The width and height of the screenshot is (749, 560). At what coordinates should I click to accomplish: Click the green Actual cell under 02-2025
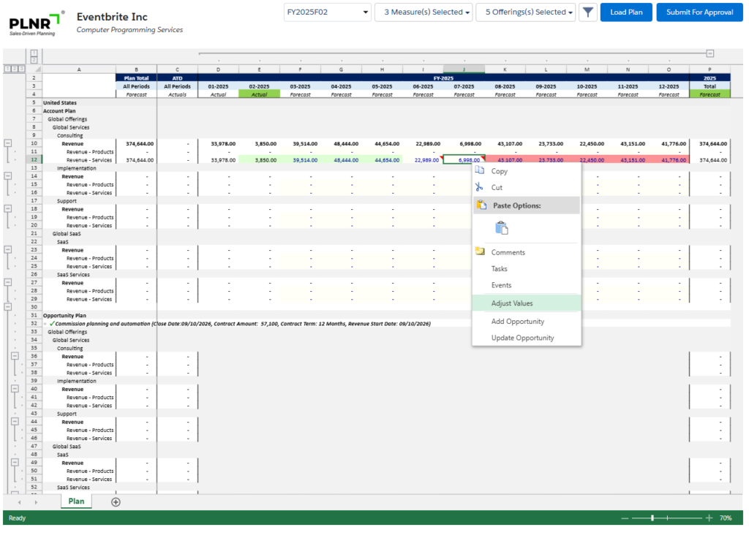coord(260,94)
